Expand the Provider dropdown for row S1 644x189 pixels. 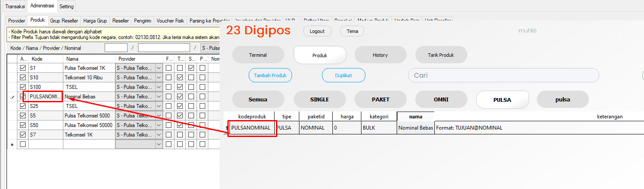tap(158, 68)
